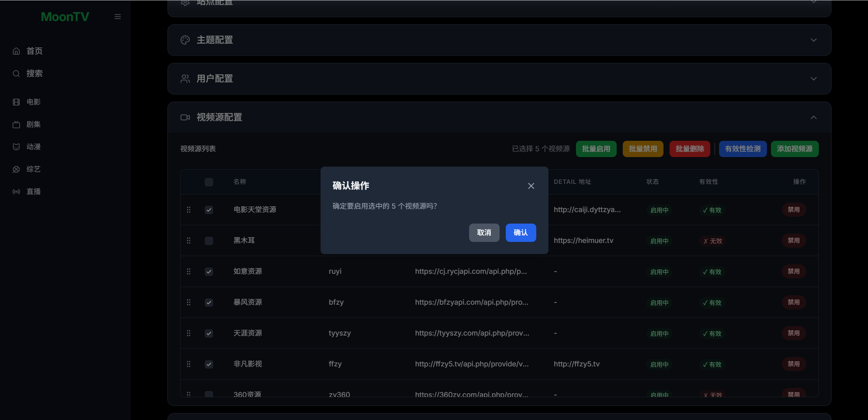
Task: Click the home icon beside 首页
Action: coord(16,51)
